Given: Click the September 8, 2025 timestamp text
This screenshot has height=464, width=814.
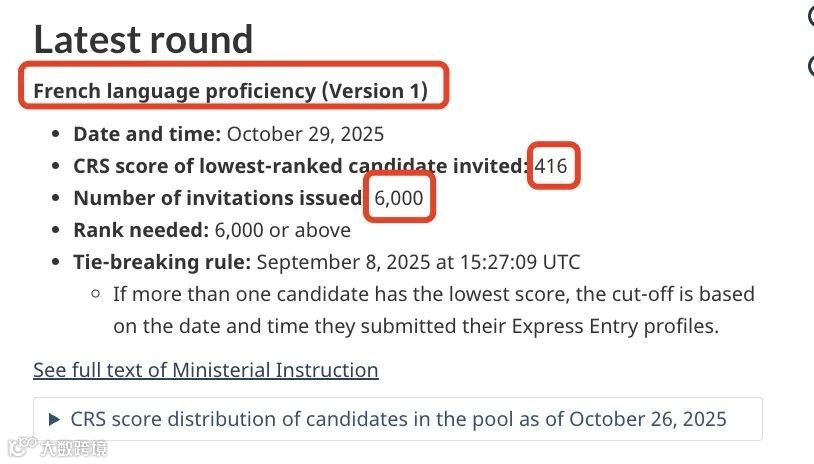Looking at the screenshot, I should click(x=418, y=262).
